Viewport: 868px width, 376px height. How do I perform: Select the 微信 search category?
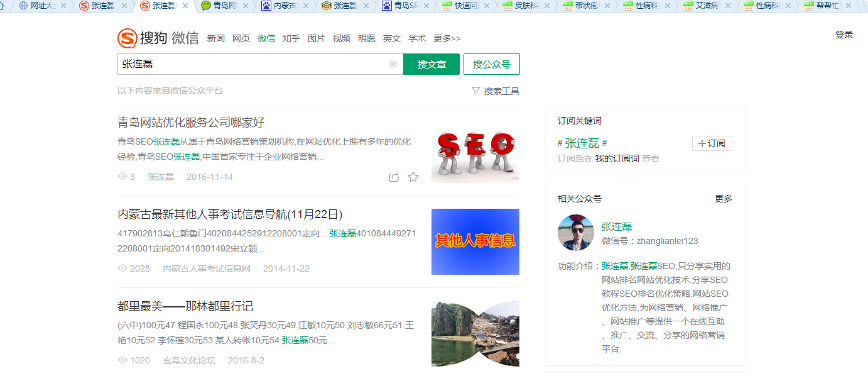(x=266, y=38)
